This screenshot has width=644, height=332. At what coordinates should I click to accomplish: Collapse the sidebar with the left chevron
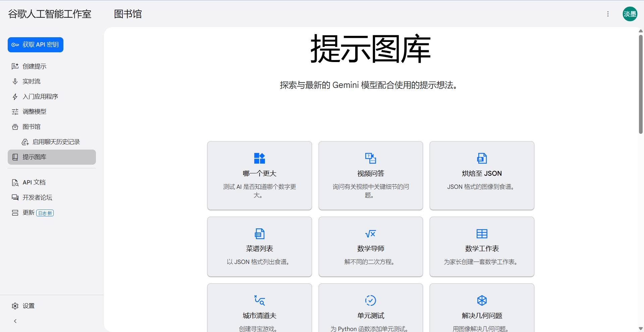tap(15, 321)
